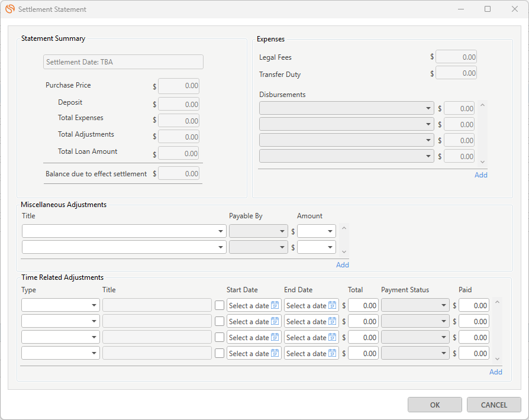The width and height of the screenshot is (529, 420).
Task: Open second Disbursements dropdown
Action: 347,124
